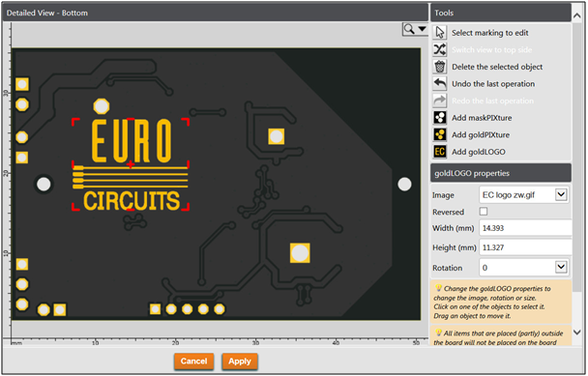This screenshot has width=588, height=376.
Task: Expand the Rotation dropdown
Action: coord(524,268)
